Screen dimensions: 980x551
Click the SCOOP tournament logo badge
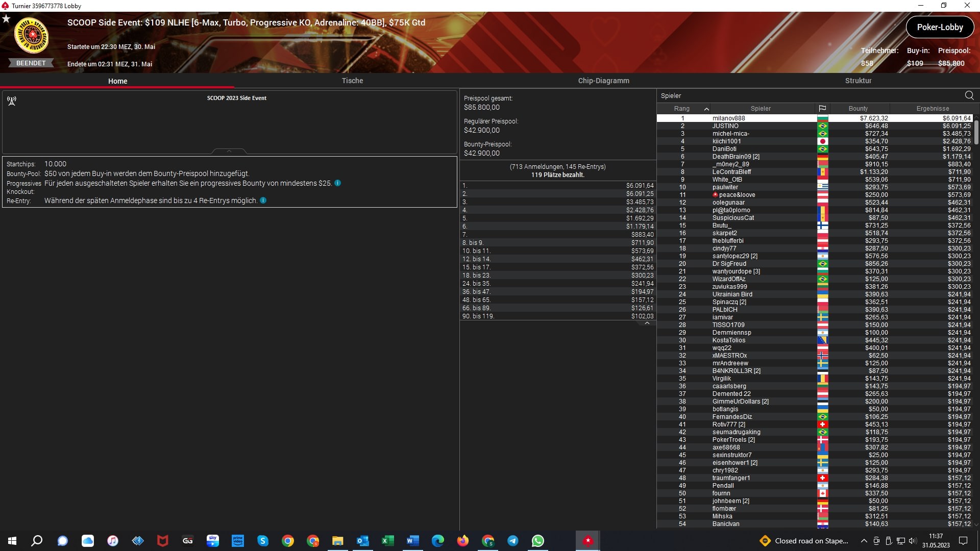pos(31,36)
